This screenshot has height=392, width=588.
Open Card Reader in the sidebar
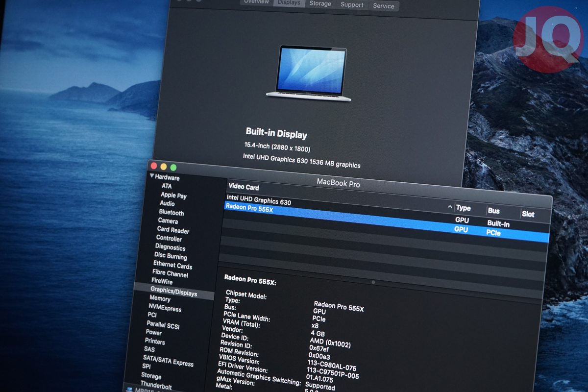click(173, 230)
